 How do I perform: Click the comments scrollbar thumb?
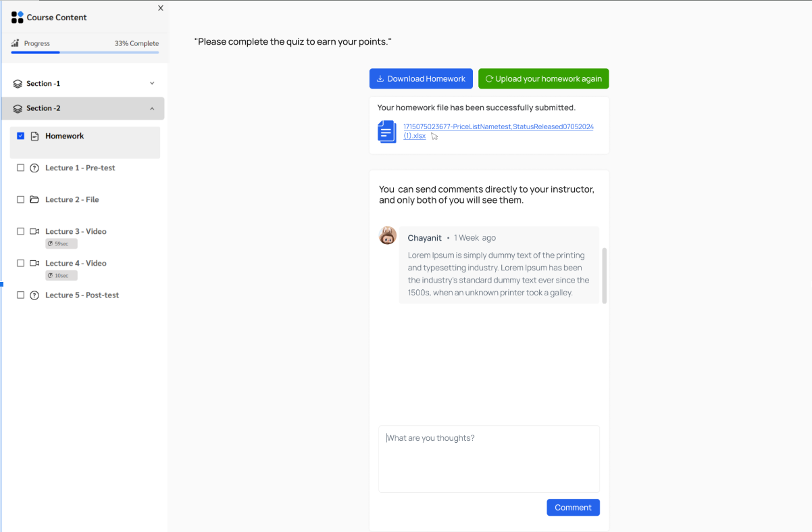pyautogui.click(x=604, y=275)
